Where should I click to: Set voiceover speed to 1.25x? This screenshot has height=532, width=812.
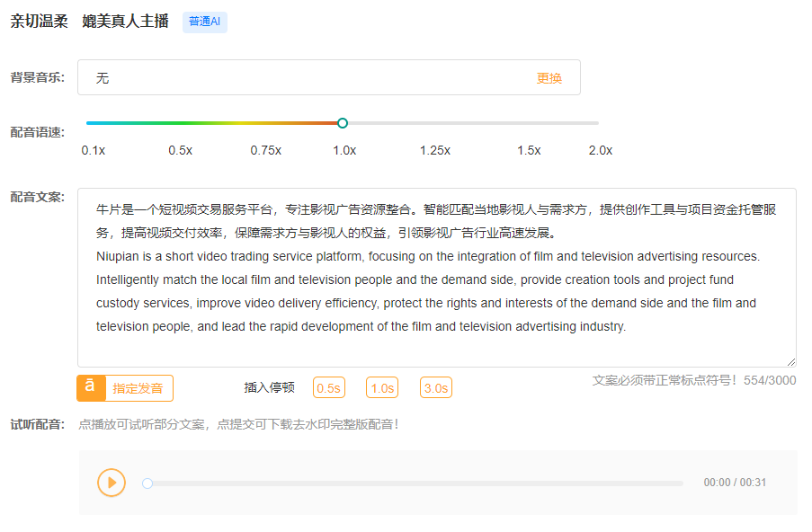click(434, 123)
